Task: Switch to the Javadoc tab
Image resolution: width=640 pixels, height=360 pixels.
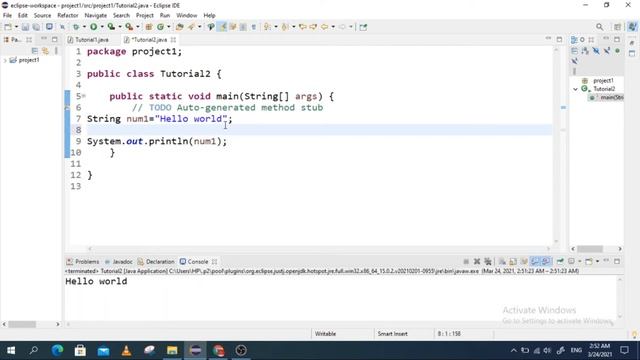Action: pyautogui.click(x=119, y=262)
